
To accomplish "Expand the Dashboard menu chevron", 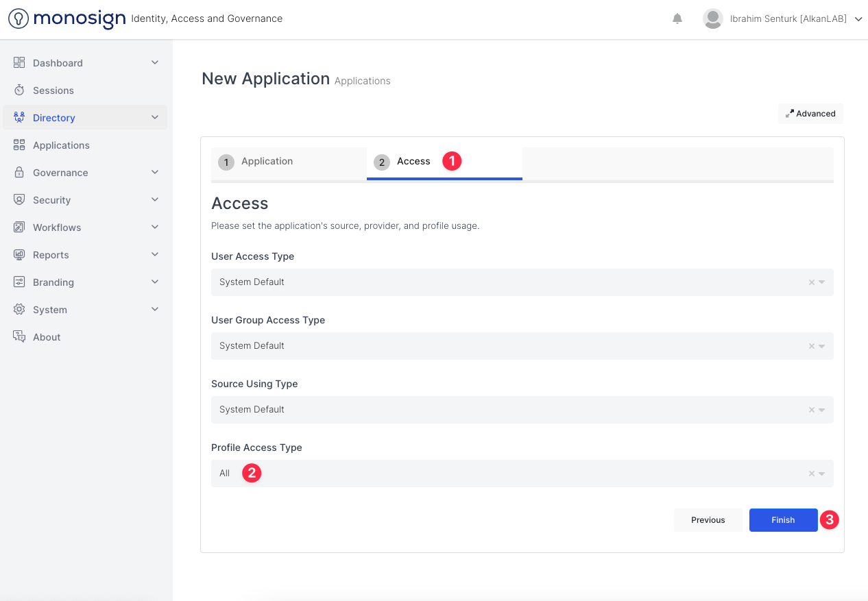I will point(155,63).
